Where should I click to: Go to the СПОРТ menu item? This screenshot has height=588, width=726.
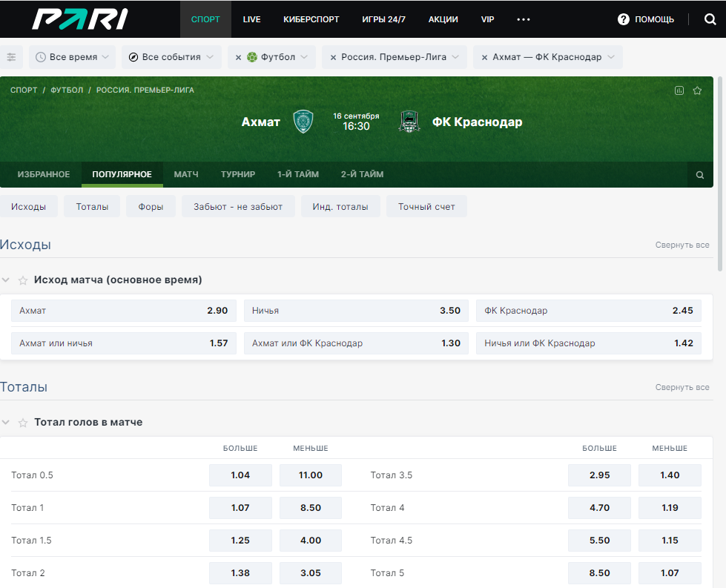click(205, 19)
